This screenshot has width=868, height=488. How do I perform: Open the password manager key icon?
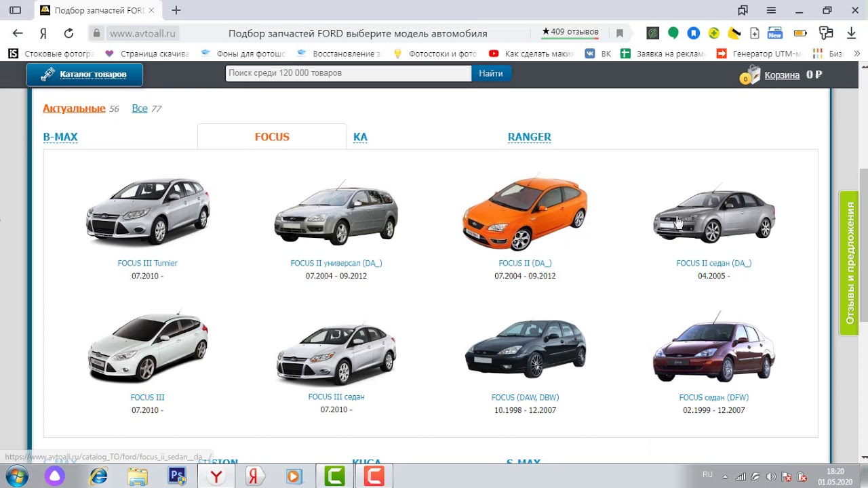pyautogui.click(x=825, y=33)
